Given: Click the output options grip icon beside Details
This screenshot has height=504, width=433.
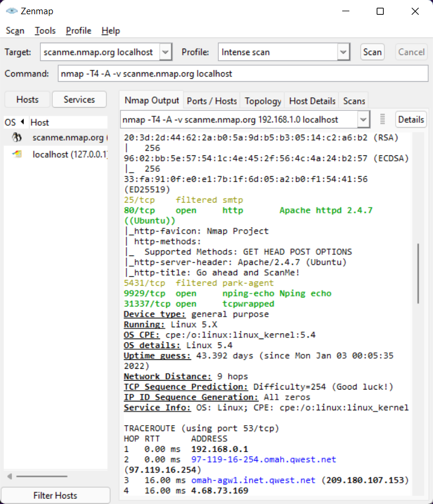Looking at the screenshot, I should pos(383,119).
